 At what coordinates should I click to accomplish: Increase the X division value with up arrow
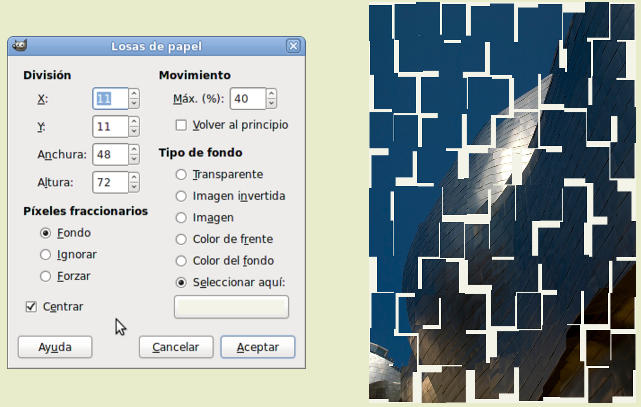(x=134, y=94)
